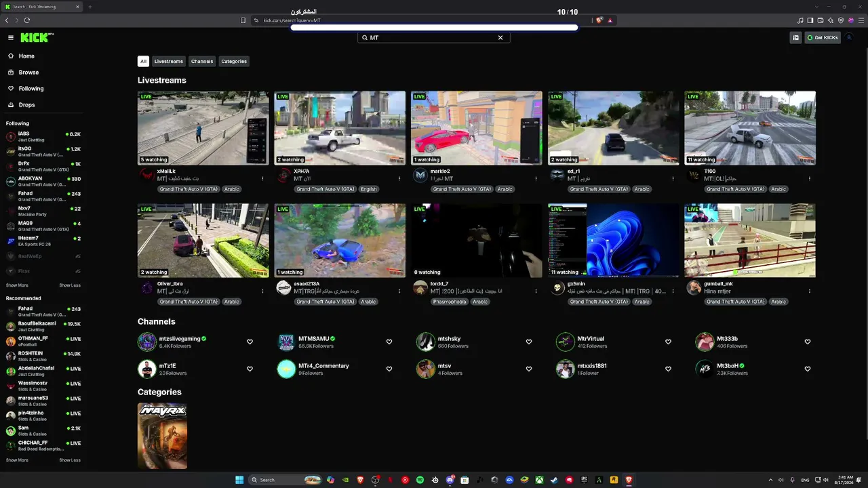
Task: Click the Get KICKs button
Action: (823, 38)
